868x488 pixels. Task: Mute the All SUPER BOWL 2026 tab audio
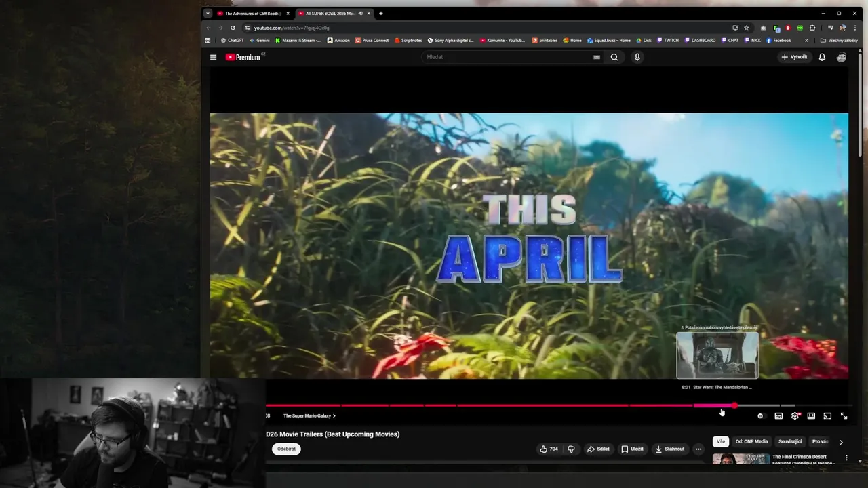pos(360,14)
